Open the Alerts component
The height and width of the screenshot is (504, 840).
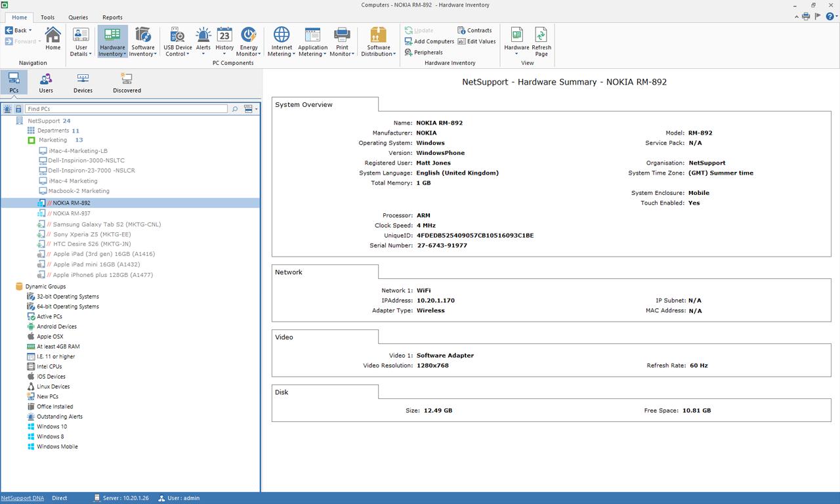(203, 41)
